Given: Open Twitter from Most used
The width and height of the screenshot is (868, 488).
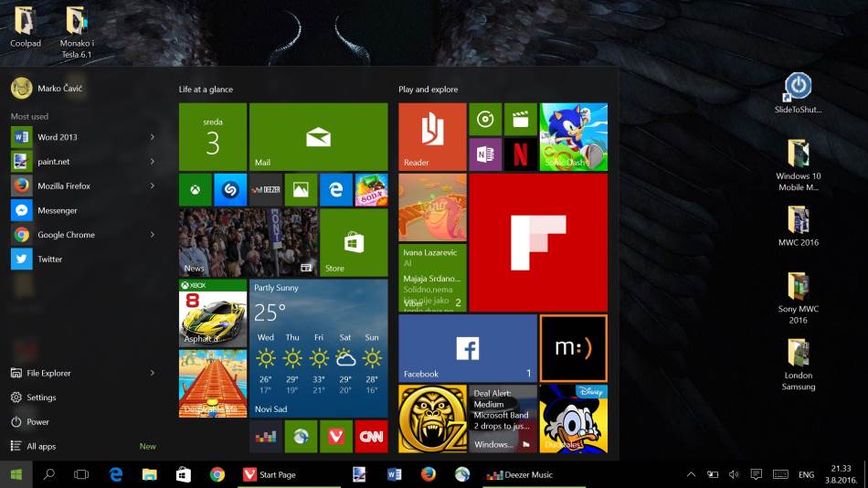Looking at the screenshot, I should coord(83,259).
